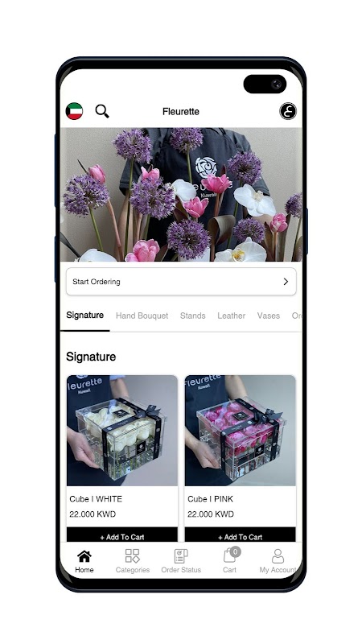The image size is (362, 644).
Task: Expand Start Ordering with the chevron arrow
Action: click(286, 282)
